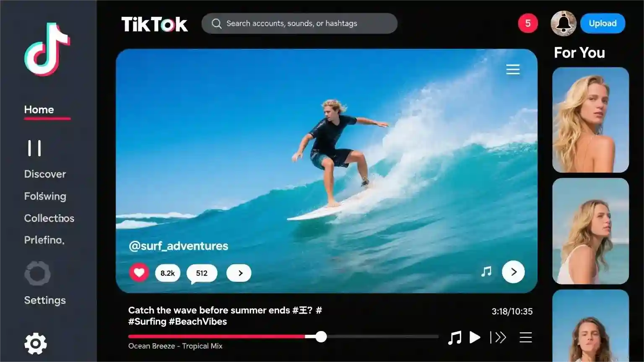Open the @surf_adventures profile link

[x=178, y=246]
